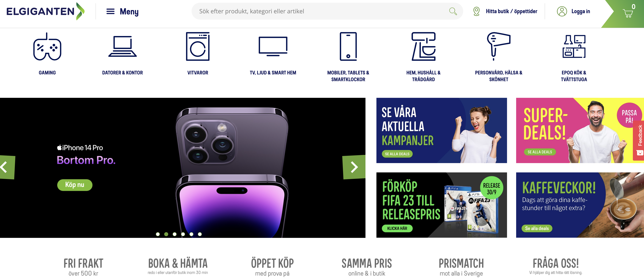644x279 pixels.
Task: Select the second carousel dot indicator
Action: click(166, 234)
